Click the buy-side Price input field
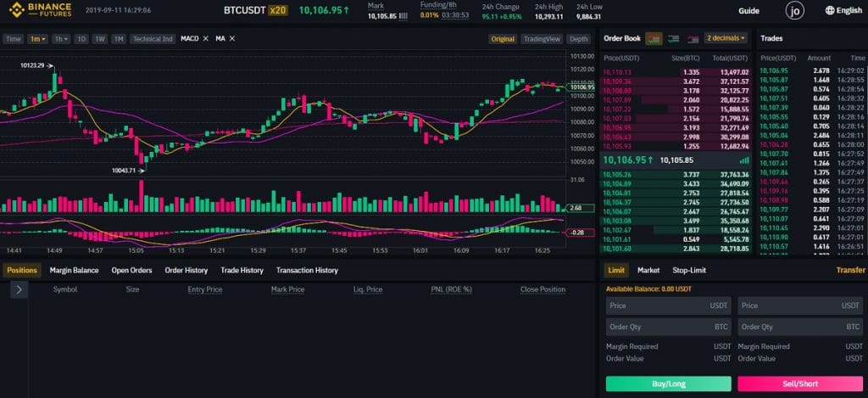Image resolution: width=868 pixels, height=398 pixels. (669, 306)
